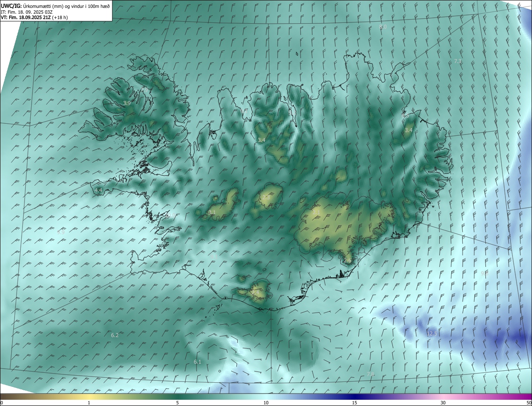The height and width of the screenshot is (406, 532).
Task: Click the 7.3 value over the sea
Action: (x=458, y=61)
